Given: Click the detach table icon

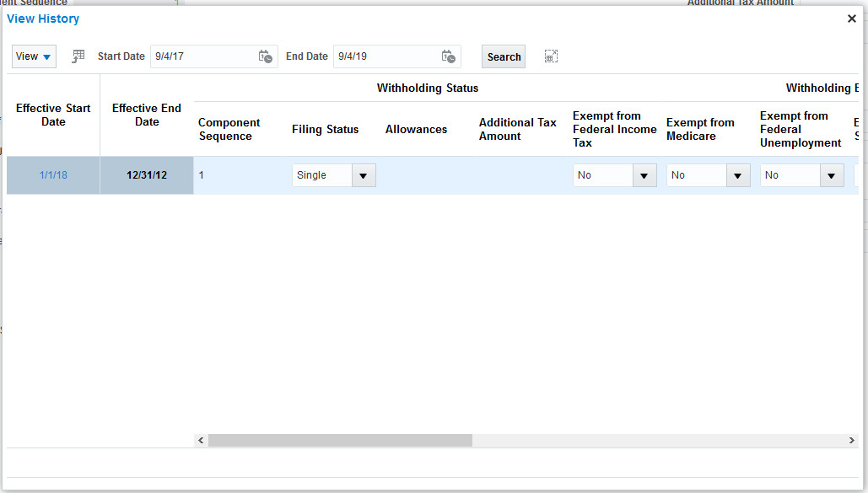Looking at the screenshot, I should tap(551, 56).
